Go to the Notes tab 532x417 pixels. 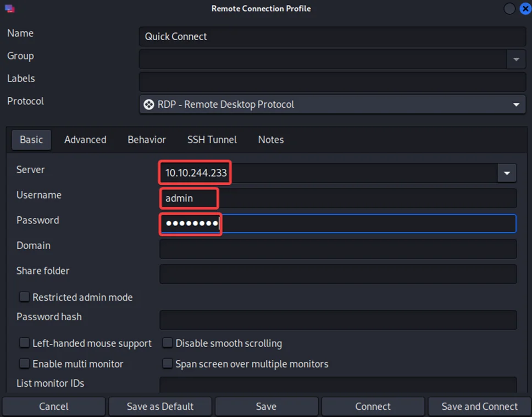pos(271,140)
